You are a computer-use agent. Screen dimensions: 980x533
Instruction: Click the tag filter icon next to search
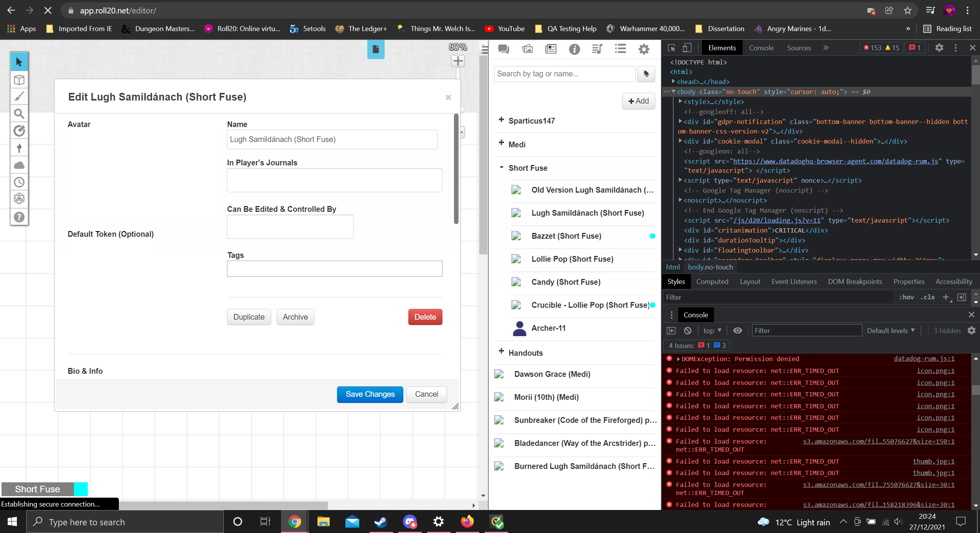(x=646, y=74)
